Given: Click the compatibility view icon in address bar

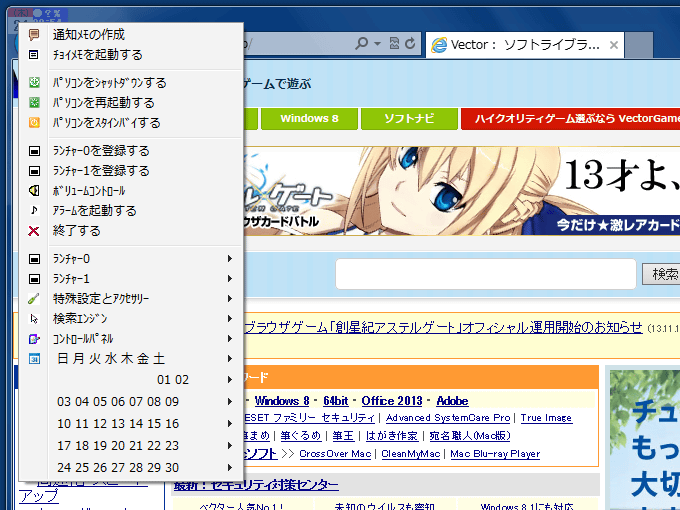Looking at the screenshot, I should point(394,43).
